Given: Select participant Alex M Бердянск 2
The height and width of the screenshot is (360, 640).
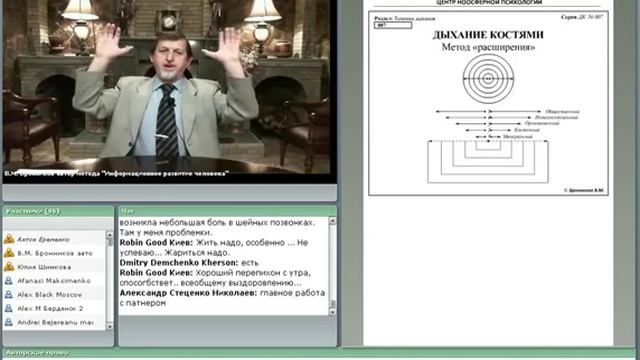Looking at the screenshot, I should pos(54,308).
